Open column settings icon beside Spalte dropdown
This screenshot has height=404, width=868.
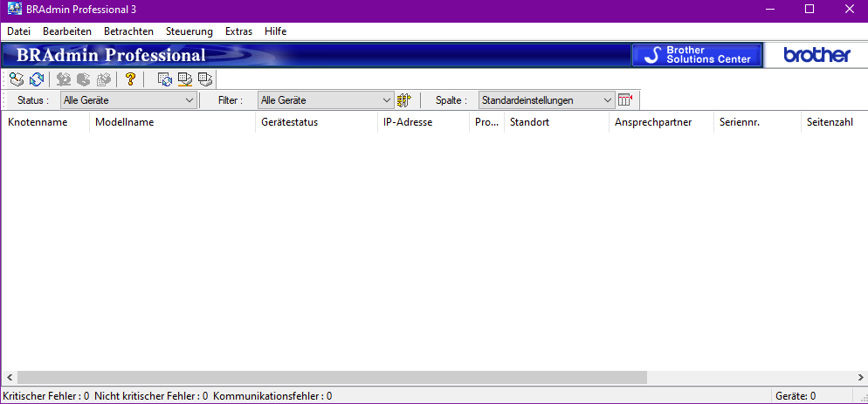tap(625, 100)
